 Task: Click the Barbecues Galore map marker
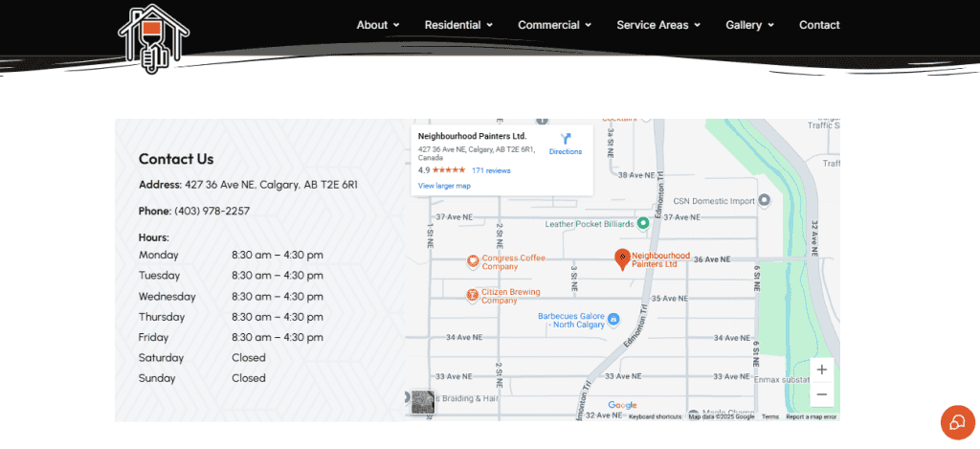click(x=613, y=319)
